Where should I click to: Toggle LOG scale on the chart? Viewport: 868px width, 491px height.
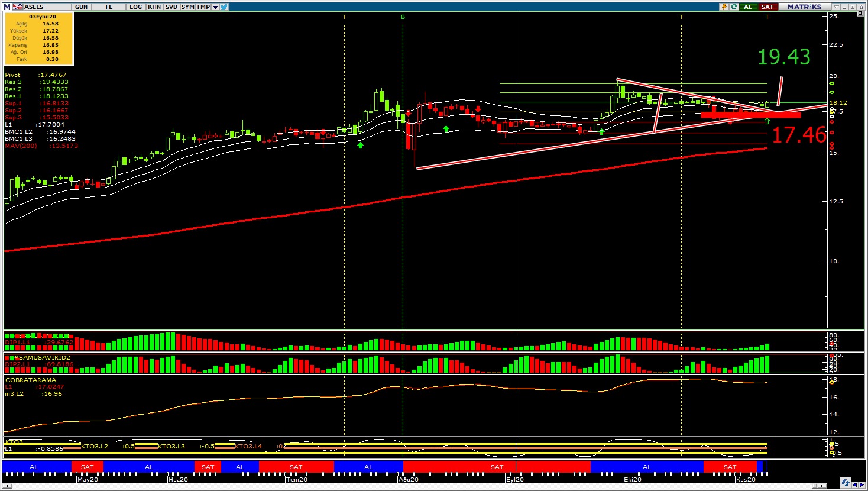(136, 7)
